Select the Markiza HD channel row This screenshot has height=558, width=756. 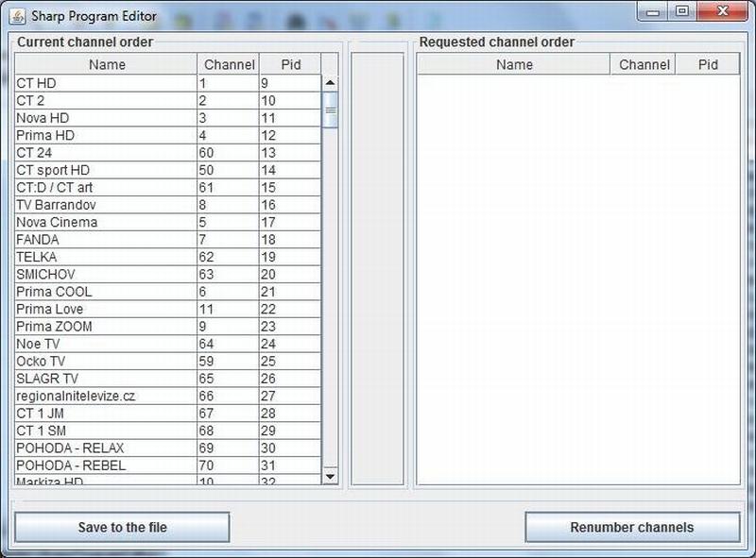point(104,482)
